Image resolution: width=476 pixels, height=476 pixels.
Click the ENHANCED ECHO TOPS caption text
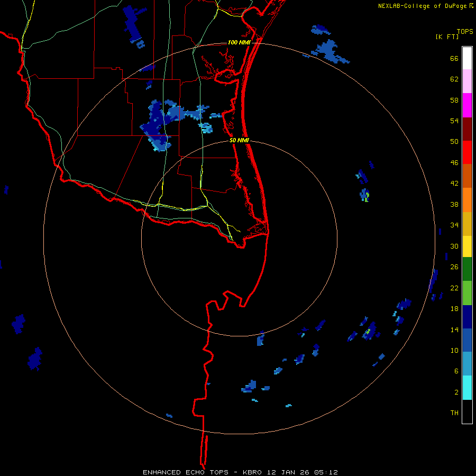pyautogui.click(x=186, y=472)
